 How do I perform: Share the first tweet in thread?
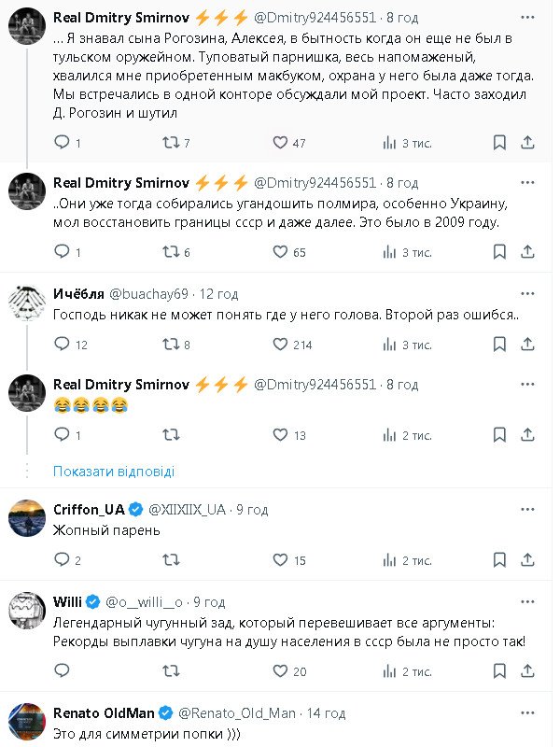(527, 143)
